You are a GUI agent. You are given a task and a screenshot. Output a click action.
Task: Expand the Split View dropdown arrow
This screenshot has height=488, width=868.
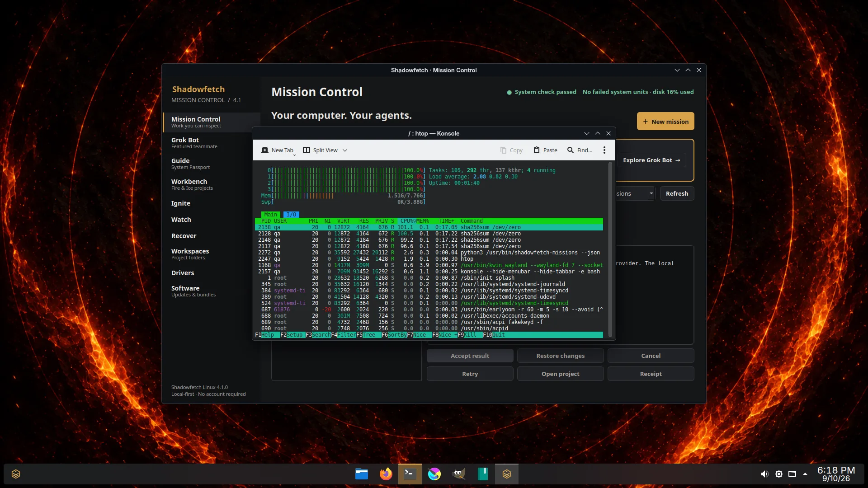[345, 150]
